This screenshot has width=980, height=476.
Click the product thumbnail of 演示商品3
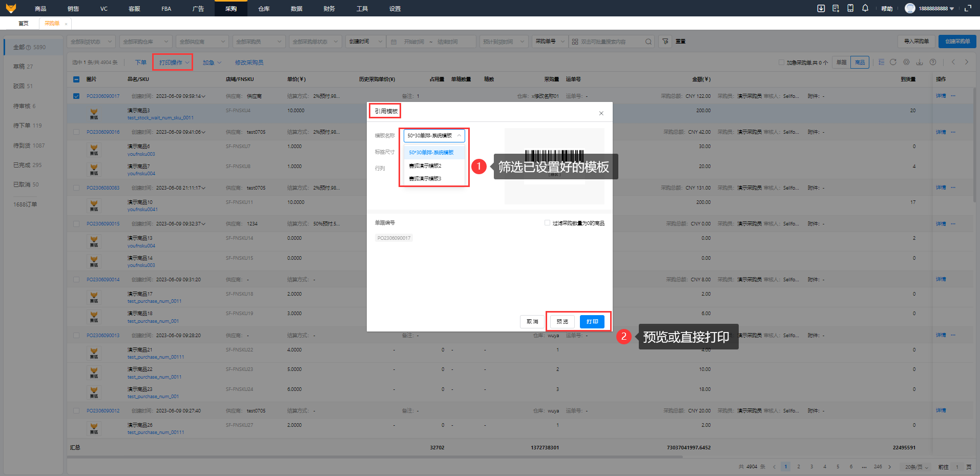[94, 113]
